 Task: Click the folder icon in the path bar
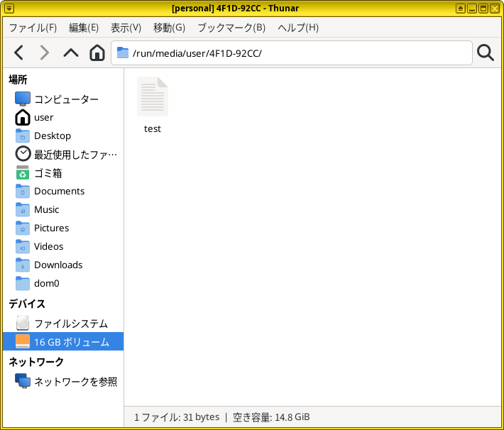click(123, 53)
